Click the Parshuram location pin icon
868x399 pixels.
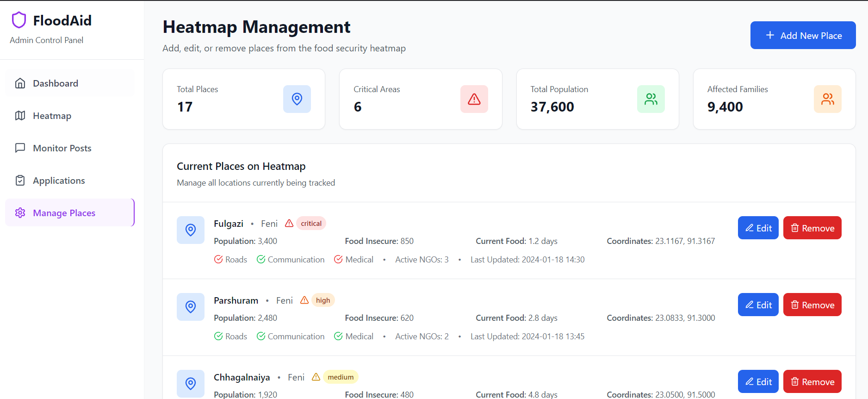(x=191, y=307)
